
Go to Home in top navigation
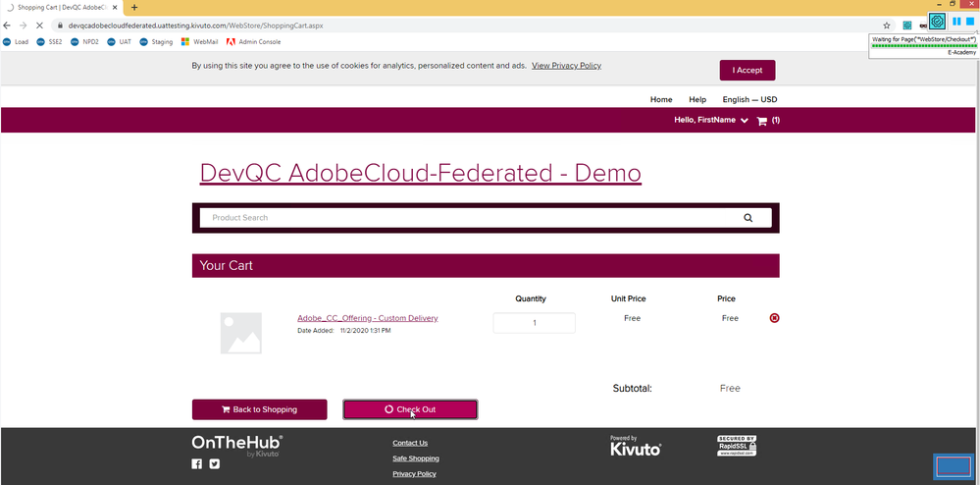coord(661,99)
